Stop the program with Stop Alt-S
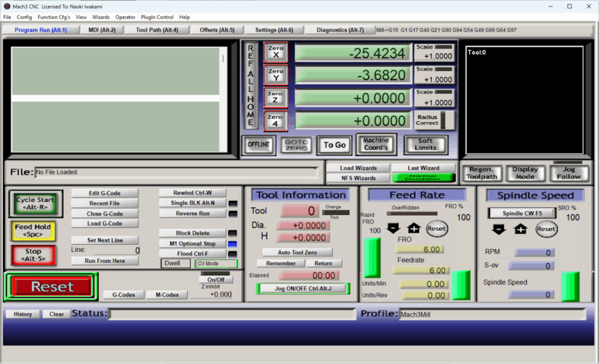 click(33, 255)
